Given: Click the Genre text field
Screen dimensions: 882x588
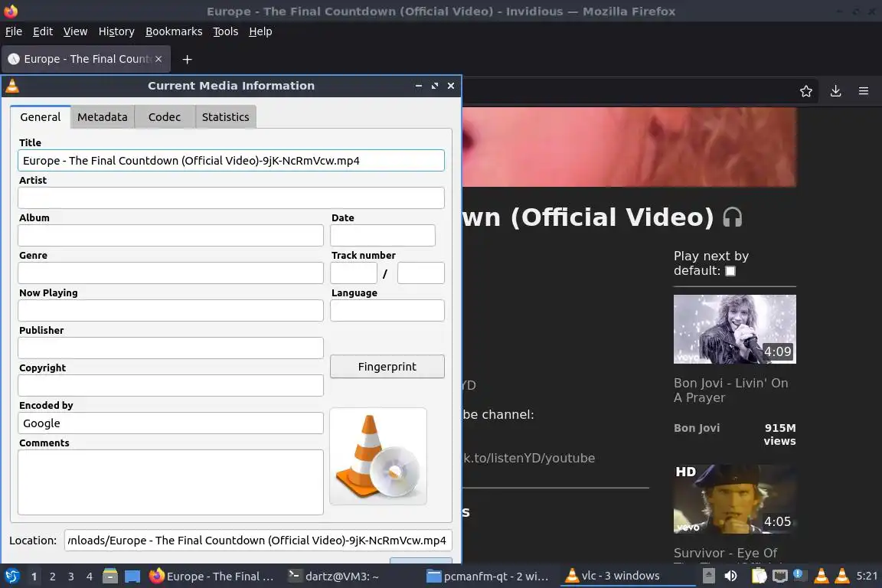Looking at the screenshot, I should (171, 273).
